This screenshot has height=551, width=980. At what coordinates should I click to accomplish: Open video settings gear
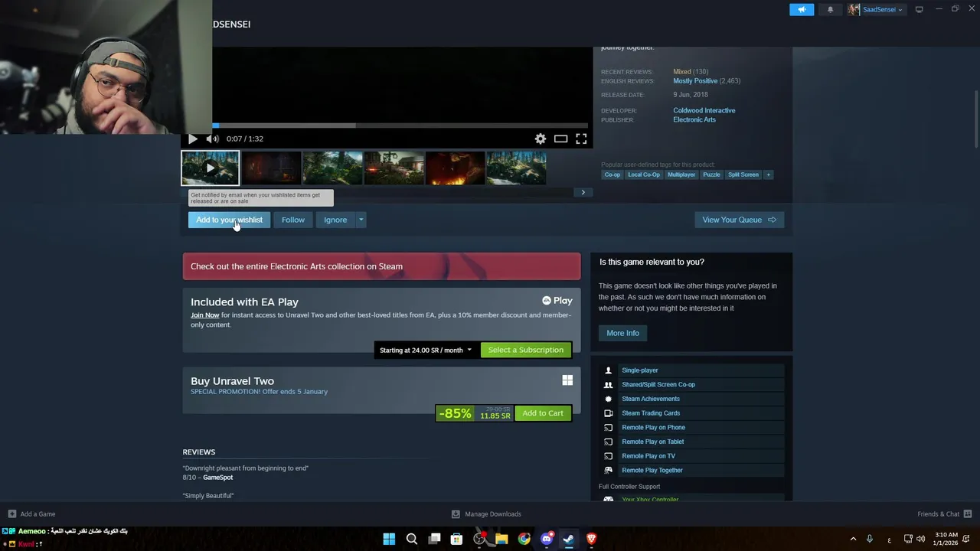pos(541,139)
